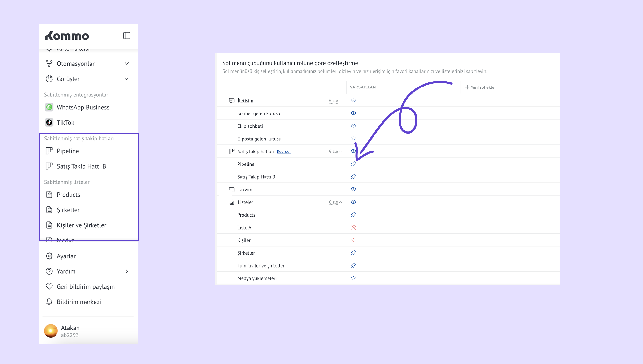Click pin icon on Medya yüklemeleri row

[353, 278]
